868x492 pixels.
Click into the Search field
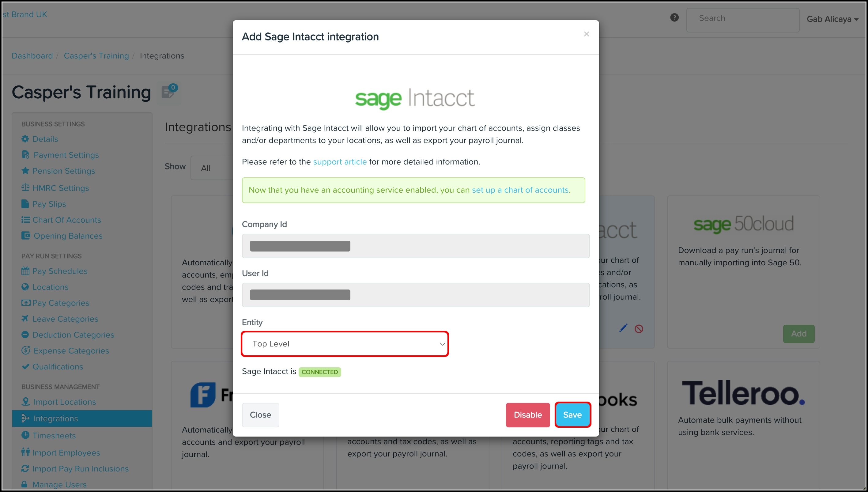pyautogui.click(x=742, y=19)
